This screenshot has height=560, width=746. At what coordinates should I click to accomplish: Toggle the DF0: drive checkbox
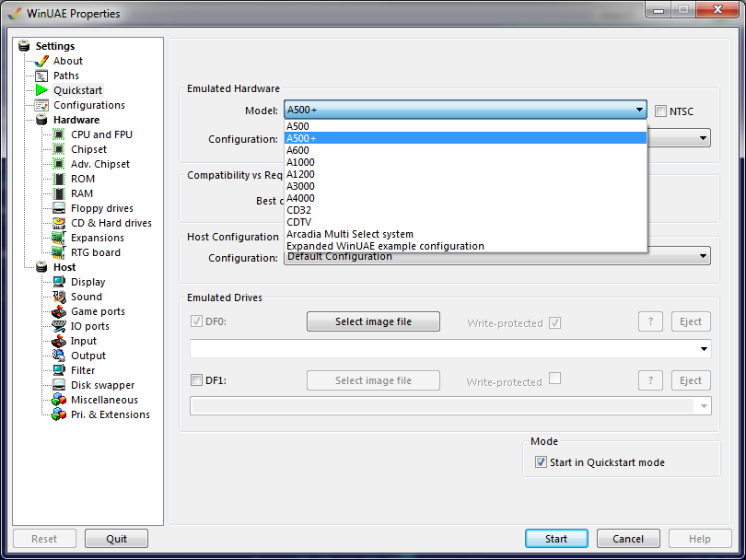(196, 321)
